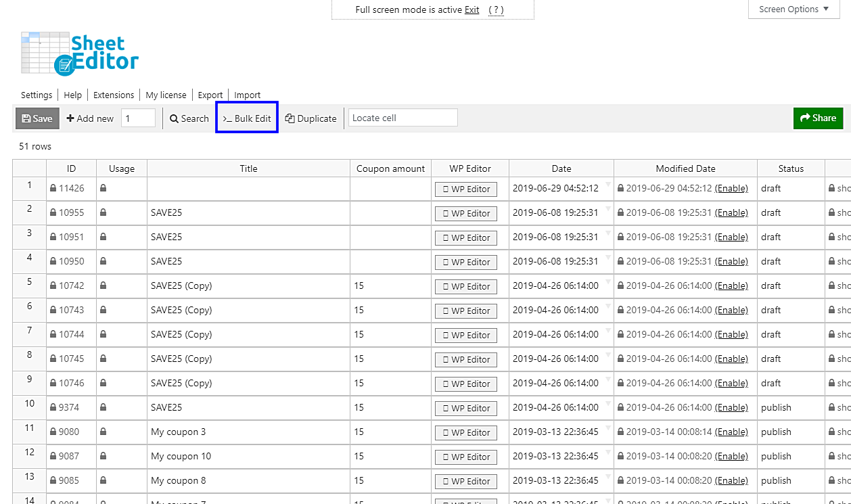Screen dimensions: 851x504
Task: Click the Locate cell input field
Action: coord(402,118)
